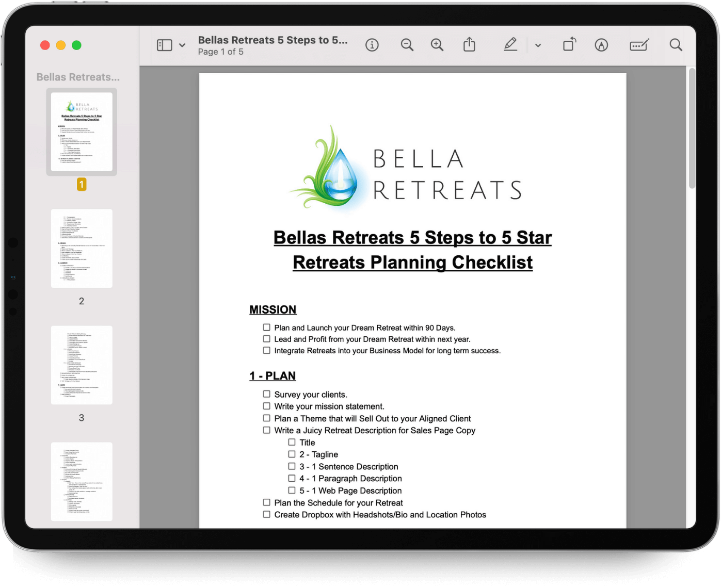Check 'Lead and Profit from your Dream Retreat' box
The image size is (721, 588).
pos(267,339)
